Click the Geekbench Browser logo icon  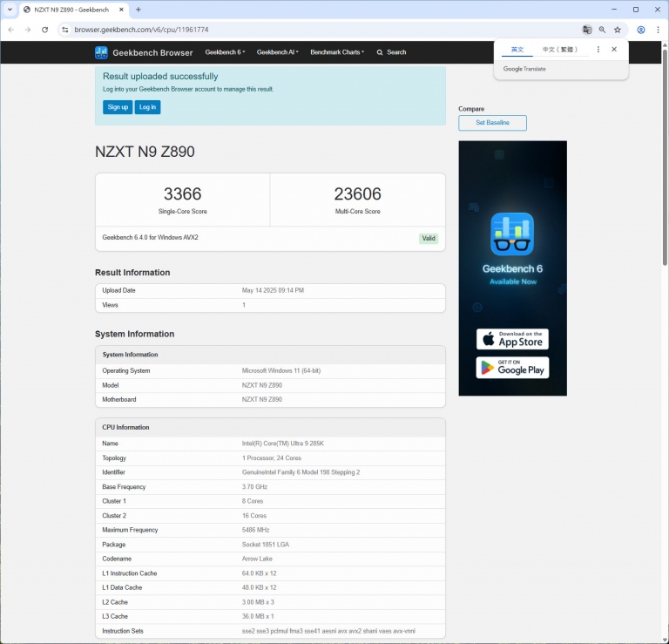[101, 52]
